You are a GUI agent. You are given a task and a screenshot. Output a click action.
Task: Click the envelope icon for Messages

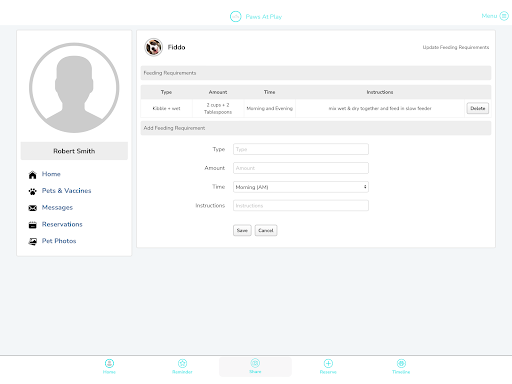pos(32,208)
